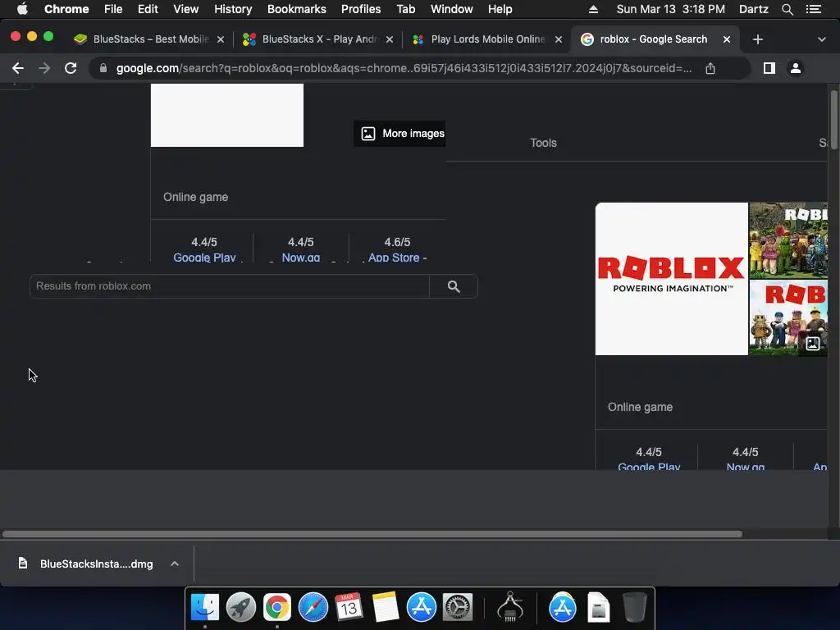Open the Help menu
Viewport: 840px width, 630px height.
coord(500,9)
